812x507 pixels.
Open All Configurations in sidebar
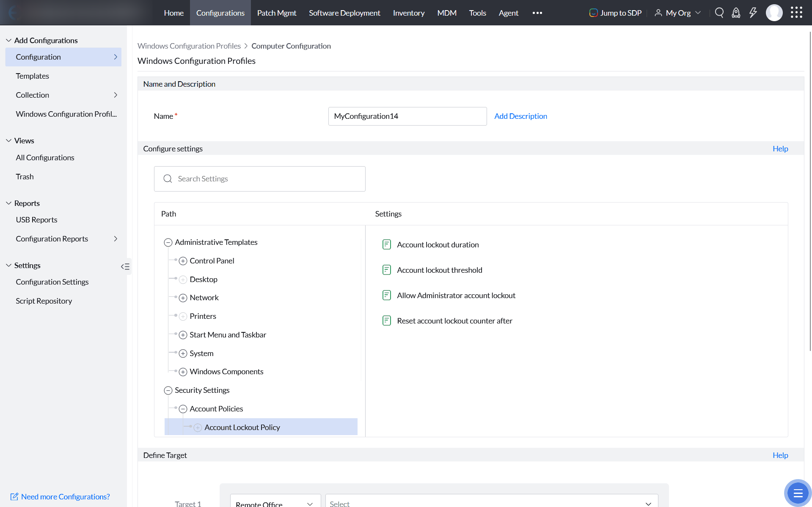[45, 158]
